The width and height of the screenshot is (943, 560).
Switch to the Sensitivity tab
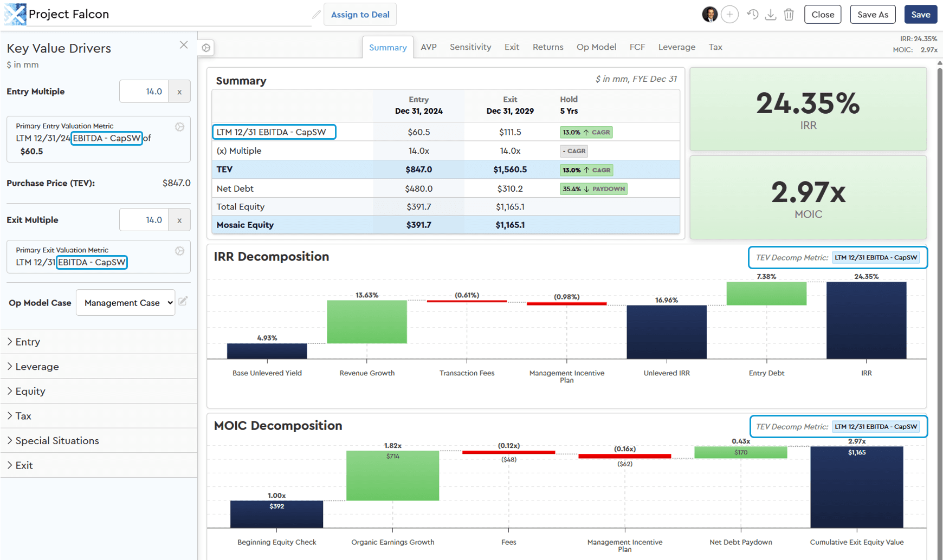point(470,47)
